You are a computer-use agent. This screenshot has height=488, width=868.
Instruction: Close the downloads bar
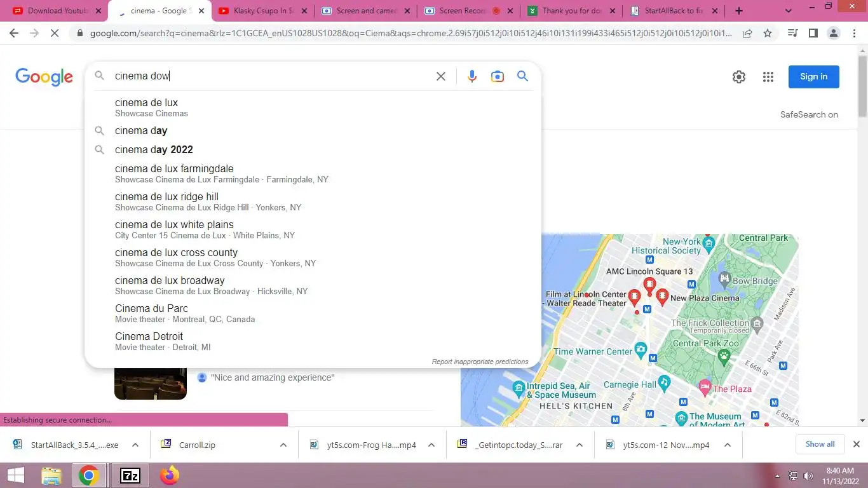tap(856, 444)
